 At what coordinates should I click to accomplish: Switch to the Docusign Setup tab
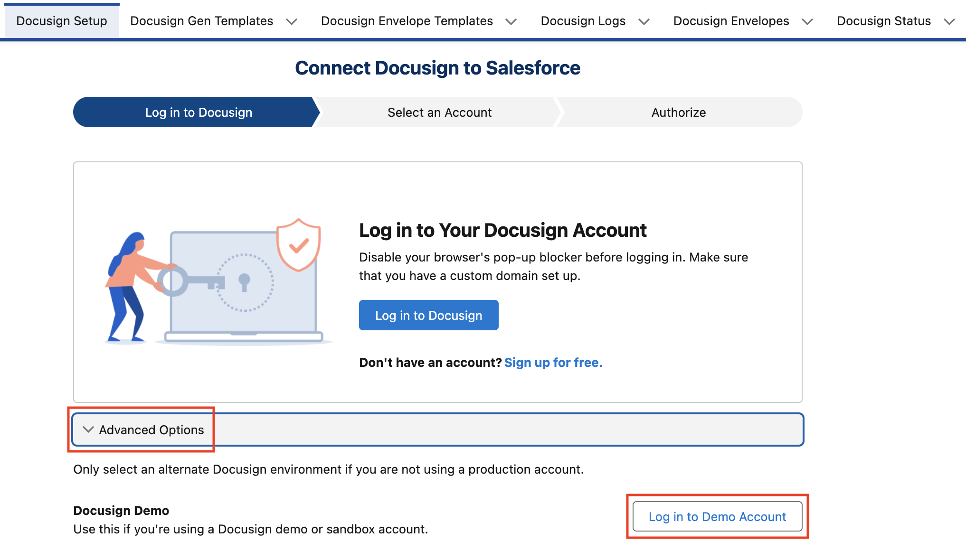[x=61, y=20]
